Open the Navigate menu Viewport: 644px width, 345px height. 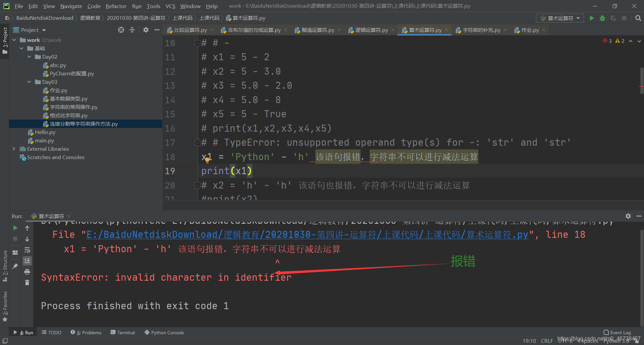pos(71,6)
